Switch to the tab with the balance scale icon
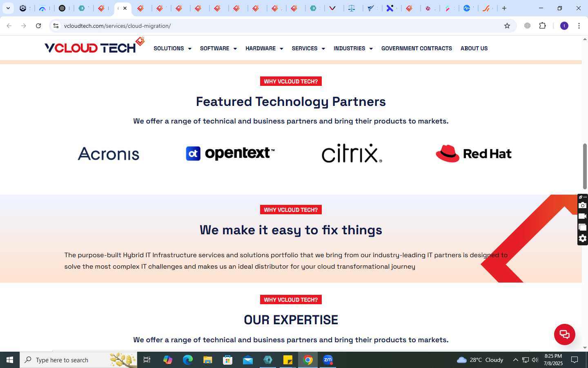Viewport: 588px width, 368px height. coord(352,8)
